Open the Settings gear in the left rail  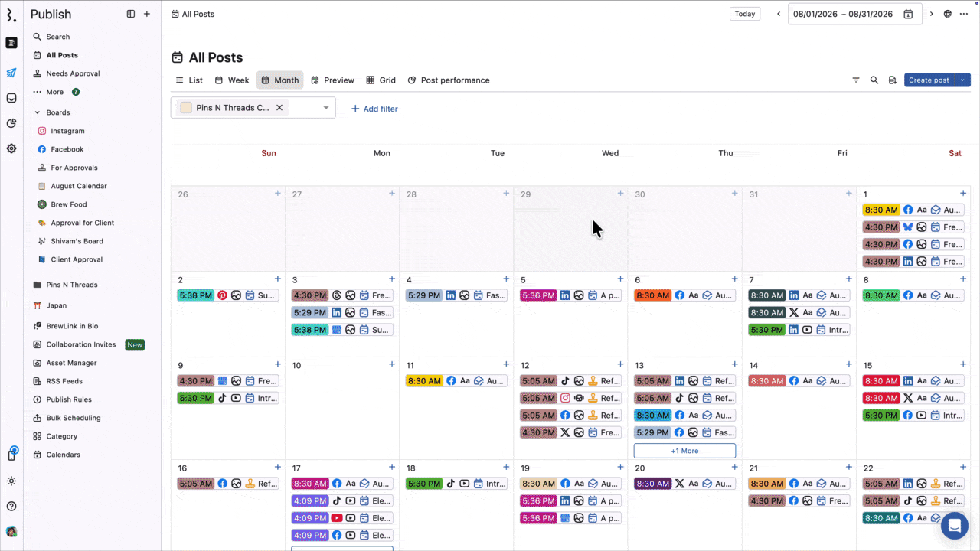tap(11, 148)
